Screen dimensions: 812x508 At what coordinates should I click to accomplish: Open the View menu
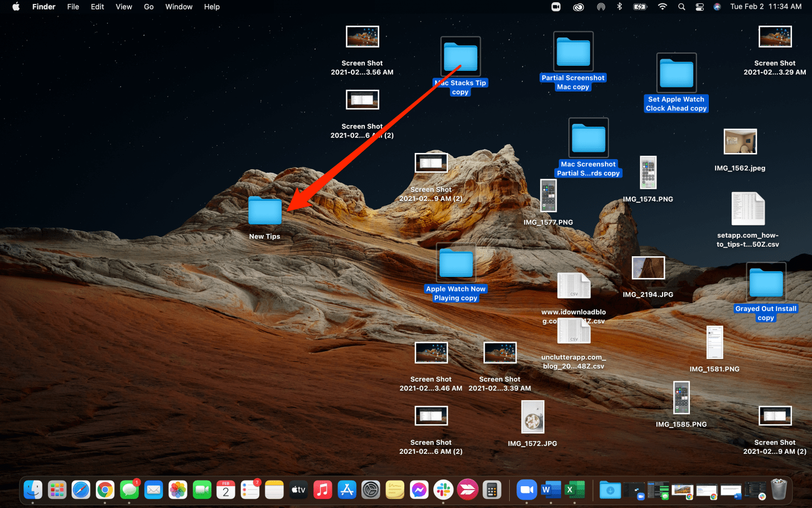click(x=124, y=7)
